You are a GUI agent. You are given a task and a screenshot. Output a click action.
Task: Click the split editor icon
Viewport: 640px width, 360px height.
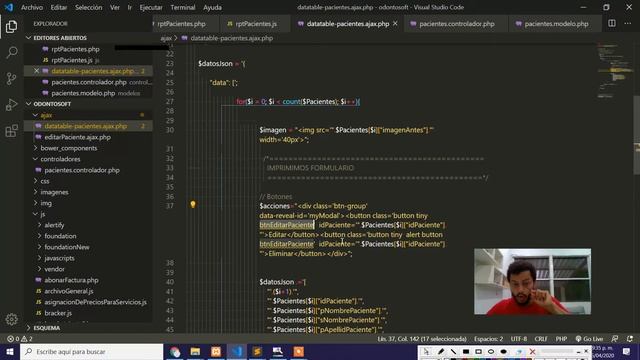point(611,24)
